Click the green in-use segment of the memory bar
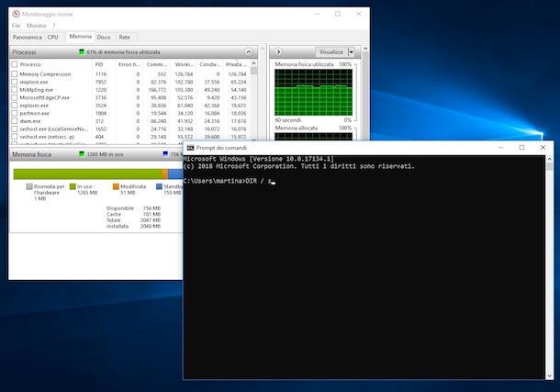This screenshot has width=560, height=392. click(87, 174)
